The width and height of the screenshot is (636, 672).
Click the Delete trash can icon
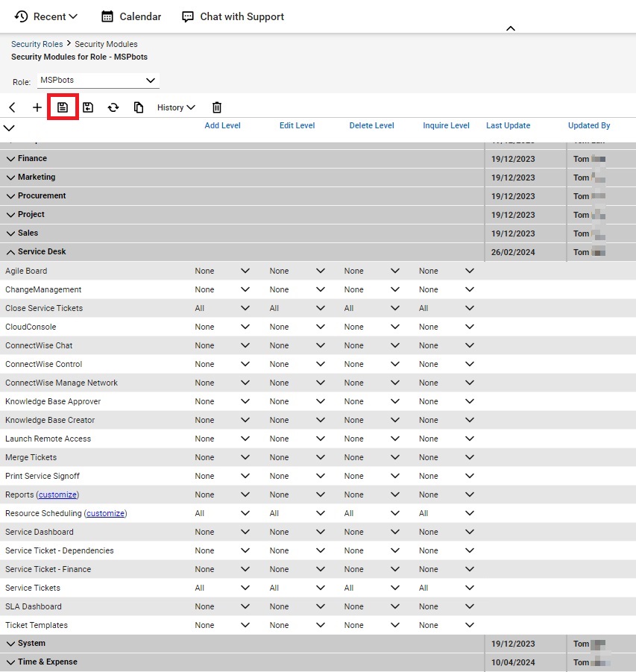pos(217,107)
